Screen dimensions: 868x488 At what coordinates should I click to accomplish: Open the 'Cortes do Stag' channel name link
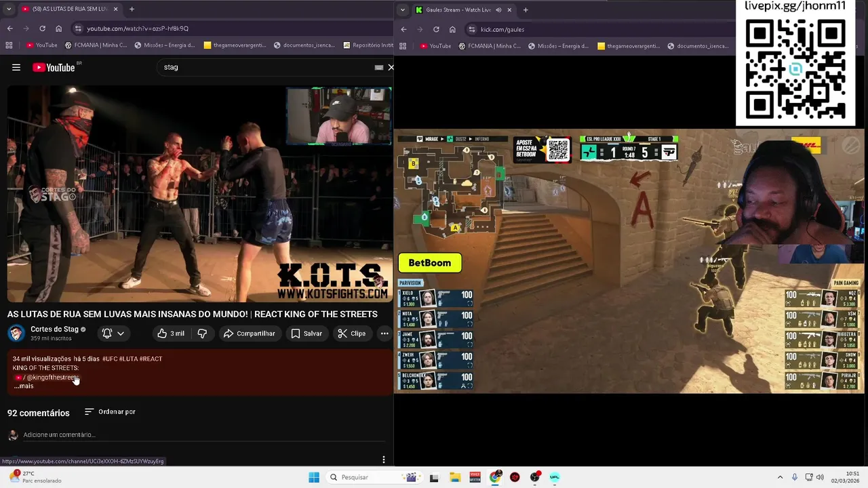pos(54,329)
